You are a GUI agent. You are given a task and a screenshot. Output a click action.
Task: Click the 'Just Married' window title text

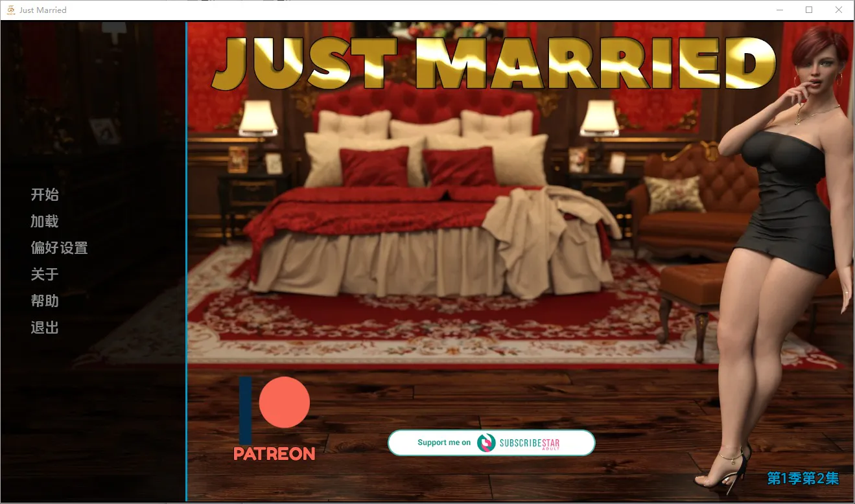tap(43, 10)
